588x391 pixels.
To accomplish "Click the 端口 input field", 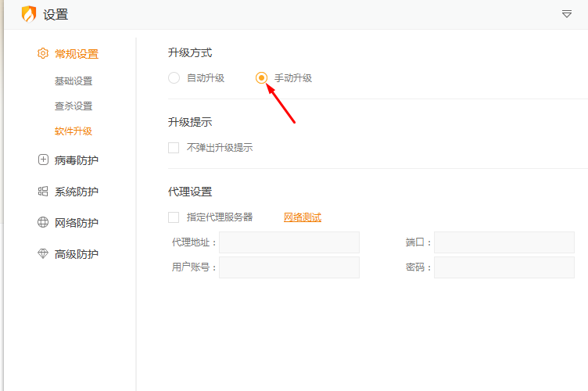I will point(504,242).
